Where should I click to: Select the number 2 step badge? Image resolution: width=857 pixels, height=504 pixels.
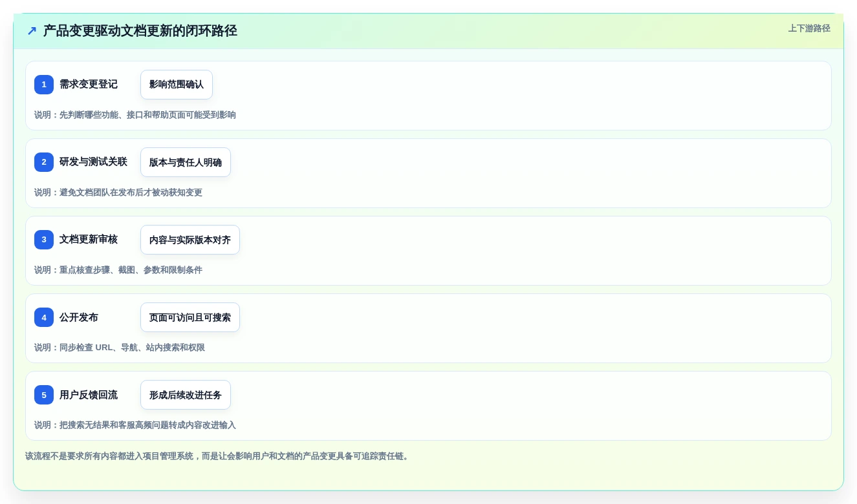(44, 162)
